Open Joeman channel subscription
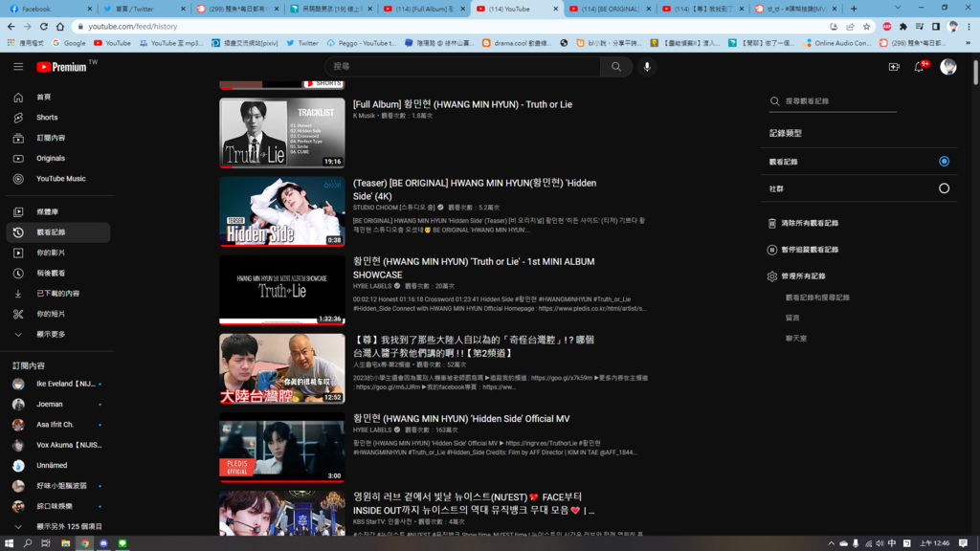Viewport: 980px width, 551px height. (x=58, y=405)
